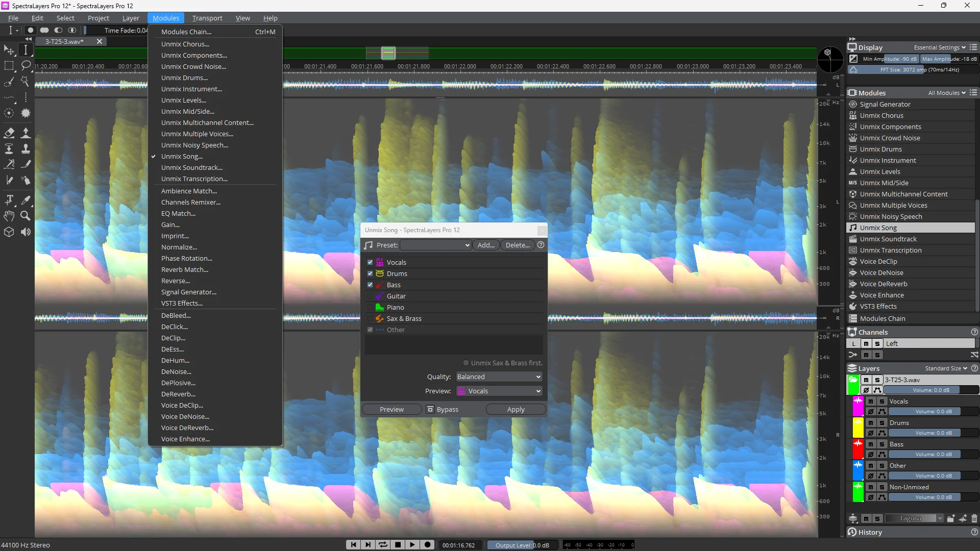
Task: Click the Apply button
Action: tap(516, 410)
